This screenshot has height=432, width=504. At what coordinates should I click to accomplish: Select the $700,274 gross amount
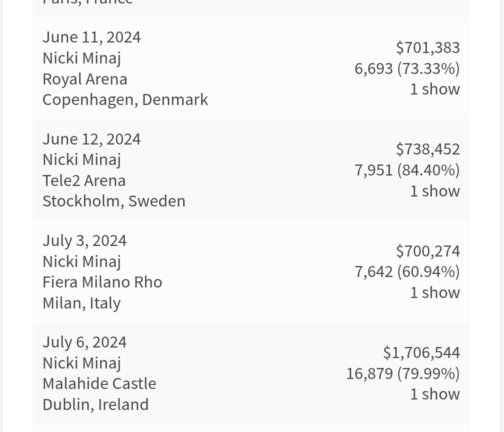tap(428, 251)
